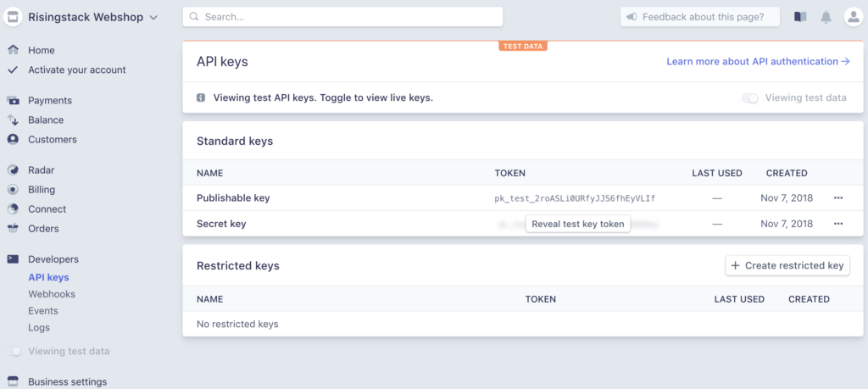Click TOKEN header in Restricted keys table
868x389 pixels.
click(540, 299)
